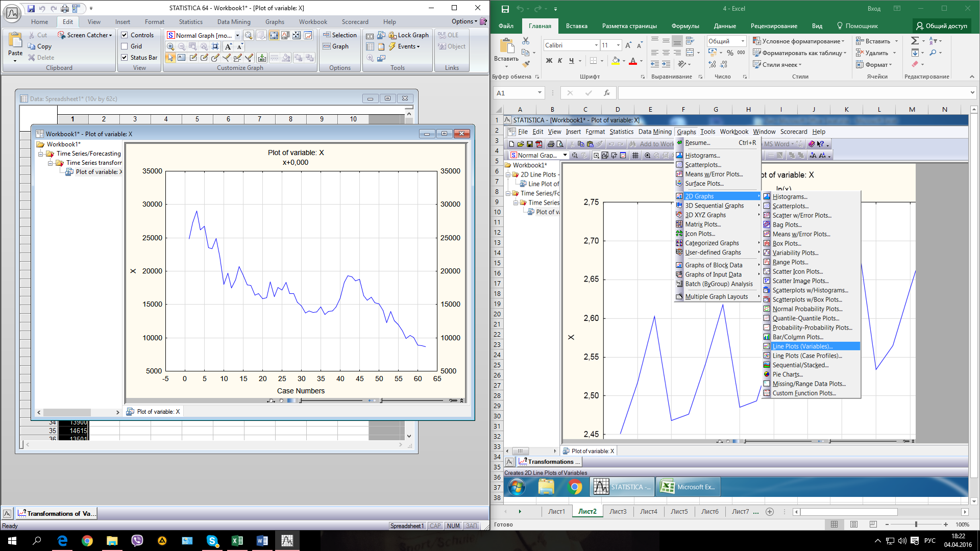Click the Lock Graph icon

[393, 35]
